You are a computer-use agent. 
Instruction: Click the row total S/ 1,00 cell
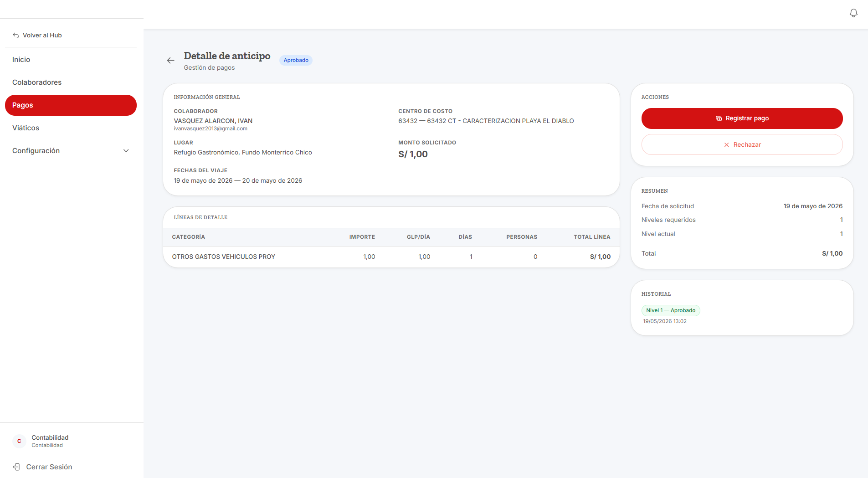click(x=600, y=257)
